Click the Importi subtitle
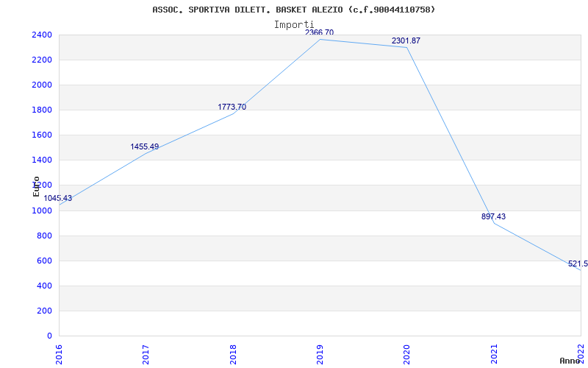Image resolution: width=588 pixels, height=368 pixels. 294,25
